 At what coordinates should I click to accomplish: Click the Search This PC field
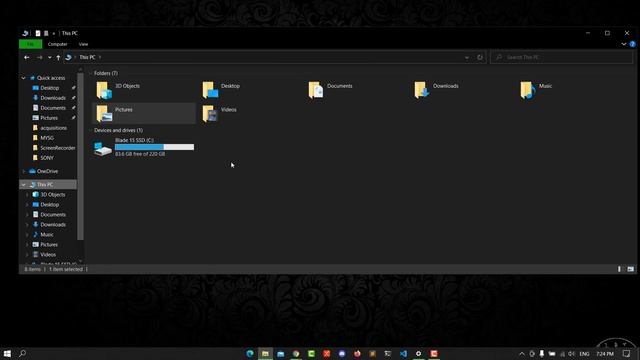(x=562, y=58)
